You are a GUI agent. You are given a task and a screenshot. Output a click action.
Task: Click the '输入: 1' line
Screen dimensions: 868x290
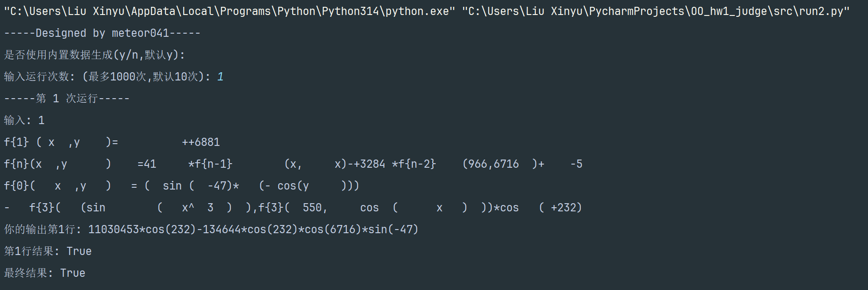pos(24,120)
